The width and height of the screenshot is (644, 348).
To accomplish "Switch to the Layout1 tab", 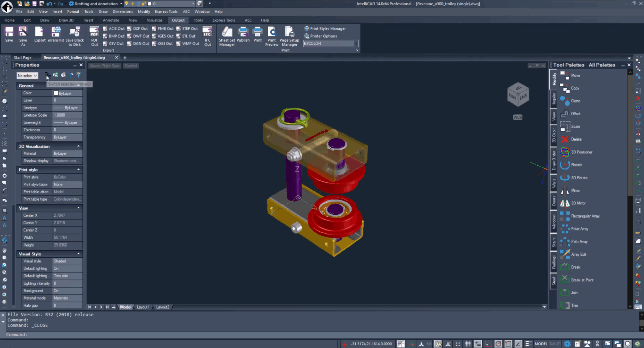I will point(143,307).
